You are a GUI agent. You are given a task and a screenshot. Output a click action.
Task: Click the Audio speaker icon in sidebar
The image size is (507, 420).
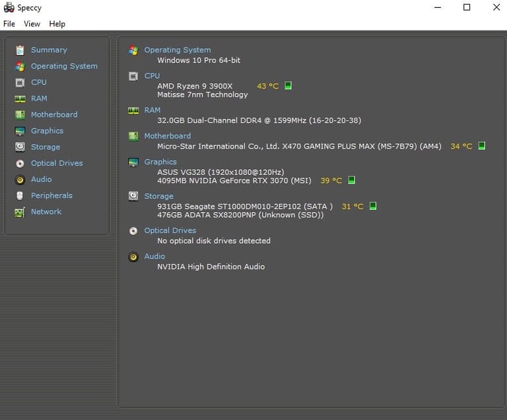tap(20, 180)
